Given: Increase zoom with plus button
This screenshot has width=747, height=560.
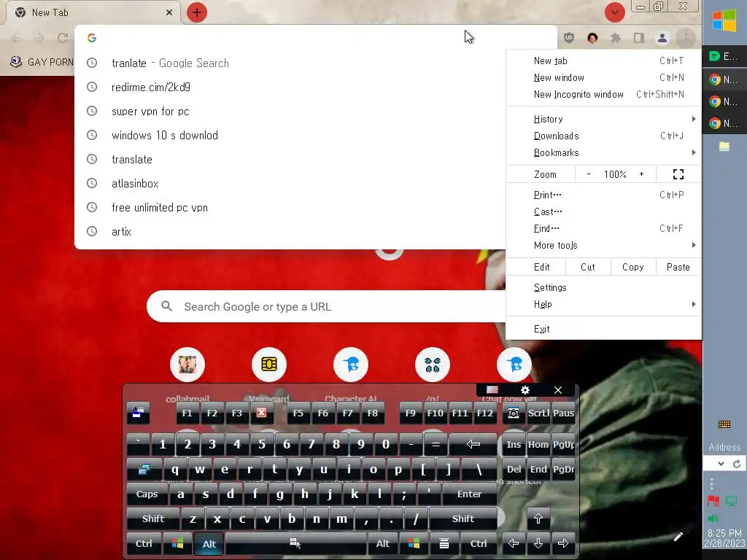Looking at the screenshot, I should coord(642,174).
